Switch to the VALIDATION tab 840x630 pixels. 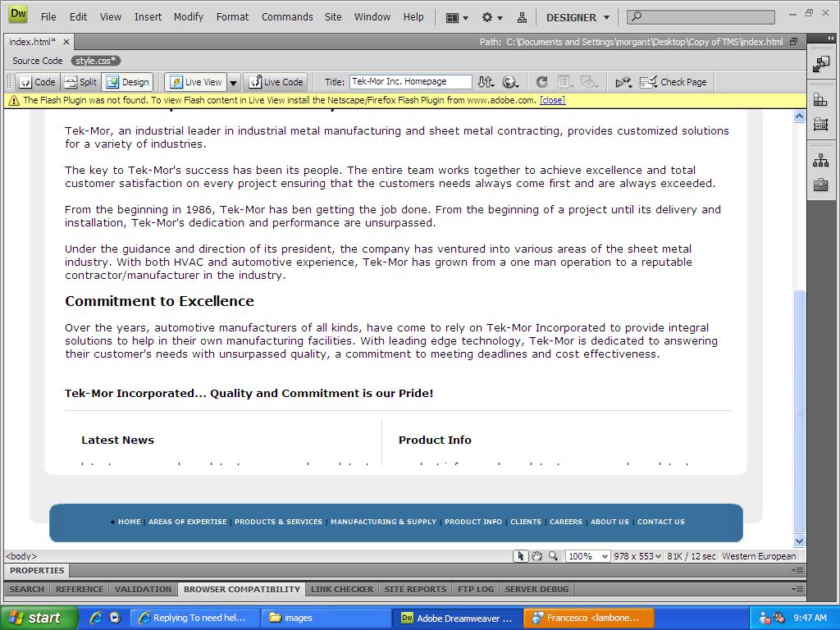tap(143, 589)
